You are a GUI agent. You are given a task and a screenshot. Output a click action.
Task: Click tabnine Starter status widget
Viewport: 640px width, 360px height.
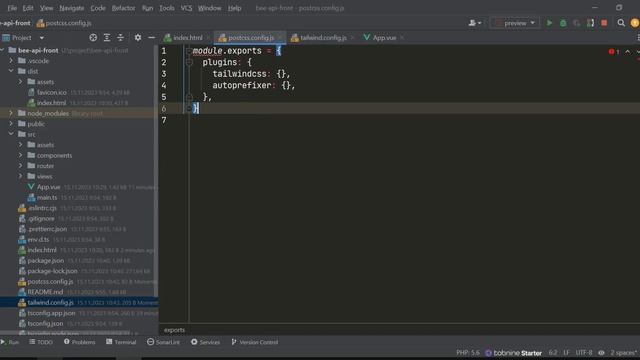coord(513,353)
